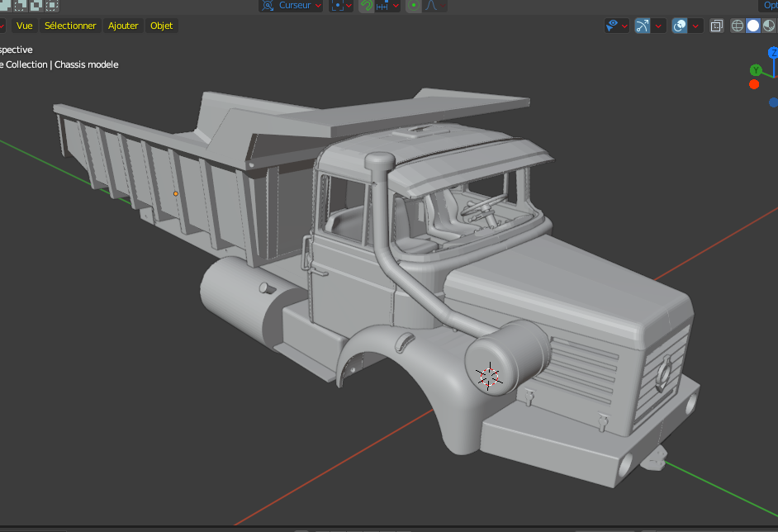Toggle viewport gizmos display
778x532 pixels.
coord(642,26)
